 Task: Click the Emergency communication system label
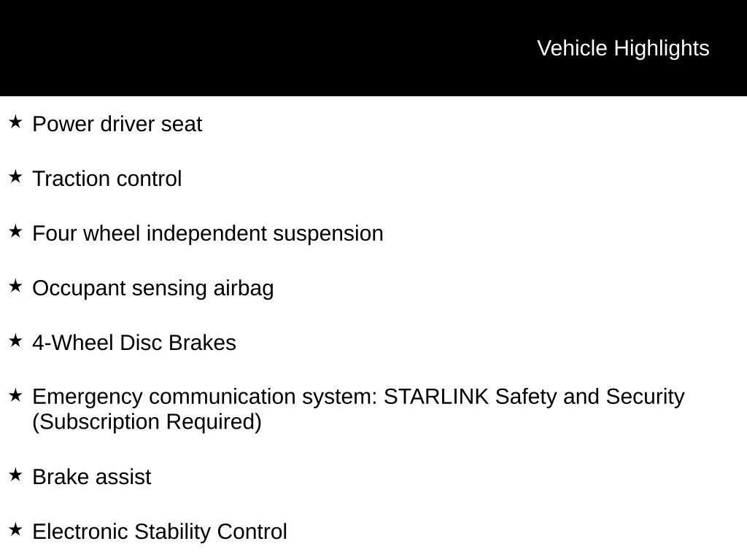(x=205, y=397)
